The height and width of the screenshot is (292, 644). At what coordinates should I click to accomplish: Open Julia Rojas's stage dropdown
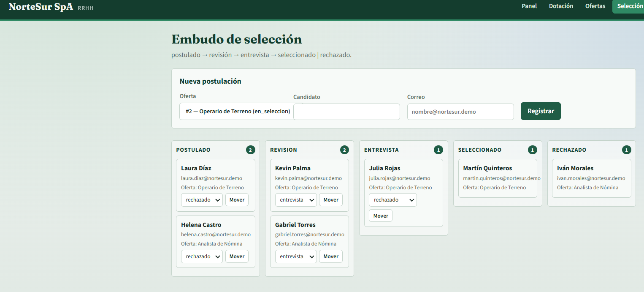pyautogui.click(x=393, y=200)
